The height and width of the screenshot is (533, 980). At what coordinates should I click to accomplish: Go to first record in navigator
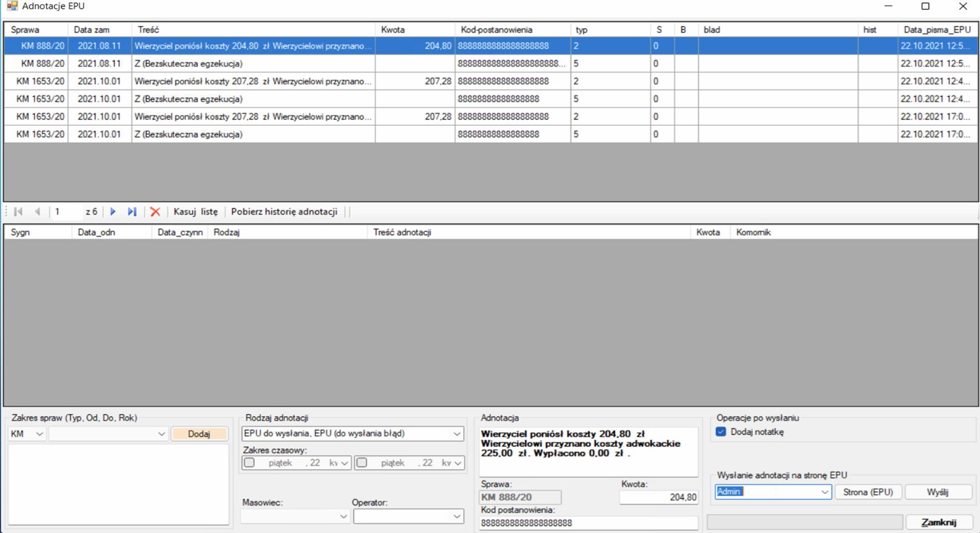pos(18,211)
